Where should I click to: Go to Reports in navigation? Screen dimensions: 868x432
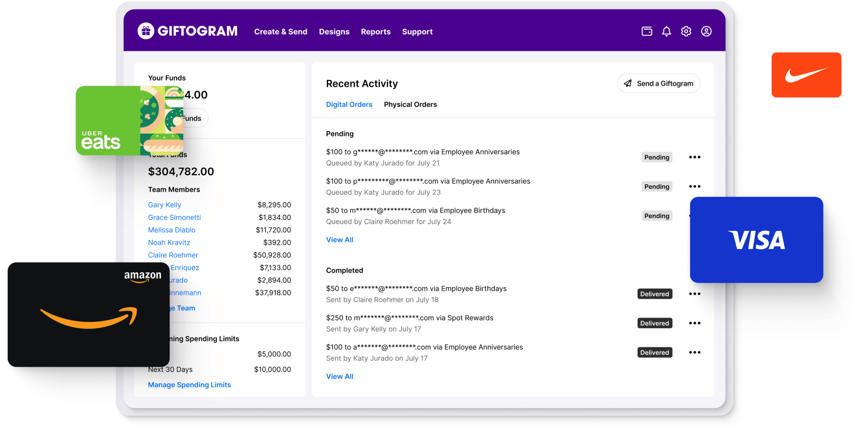375,32
